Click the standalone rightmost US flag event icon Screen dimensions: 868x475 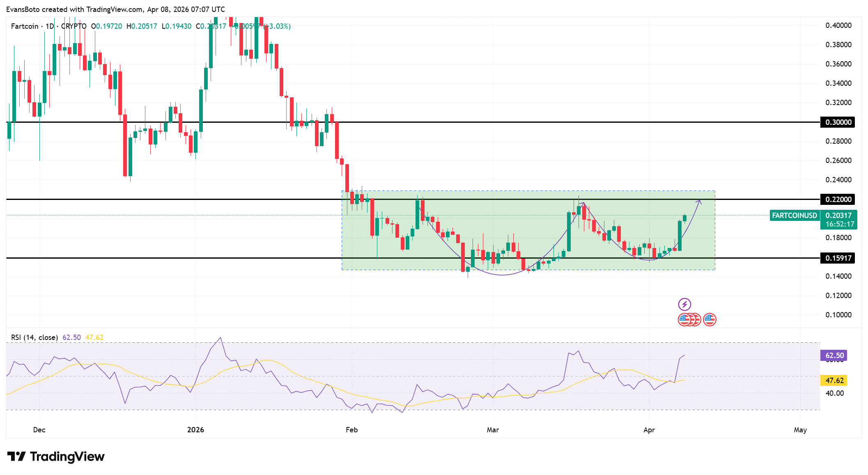coord(710,319)
